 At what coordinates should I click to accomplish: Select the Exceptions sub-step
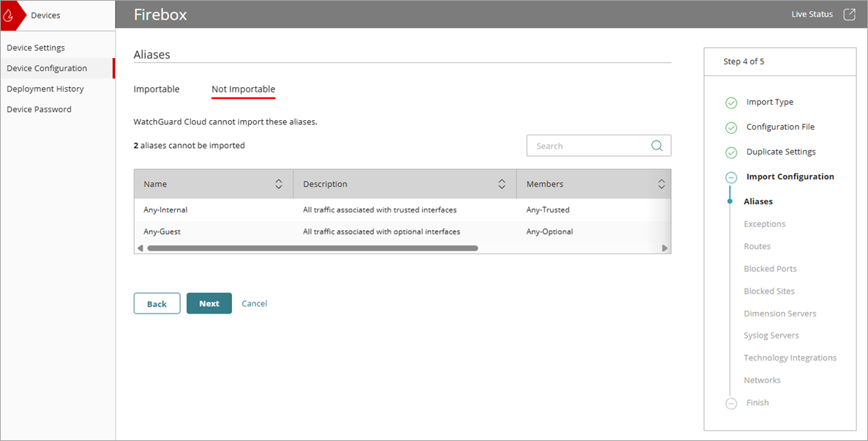pos(765,224)
